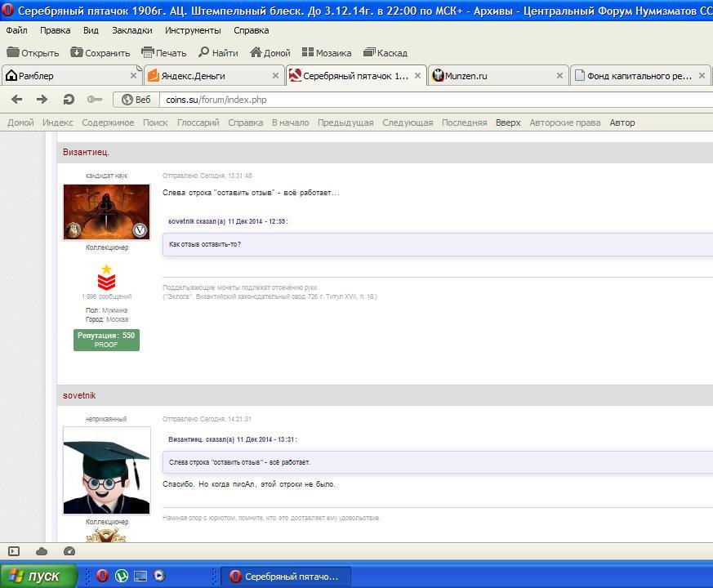The width and height of the screenshot is (713, 588).
Task: Click the Show Desktop quick launch icon
Action: pos(140,577)
